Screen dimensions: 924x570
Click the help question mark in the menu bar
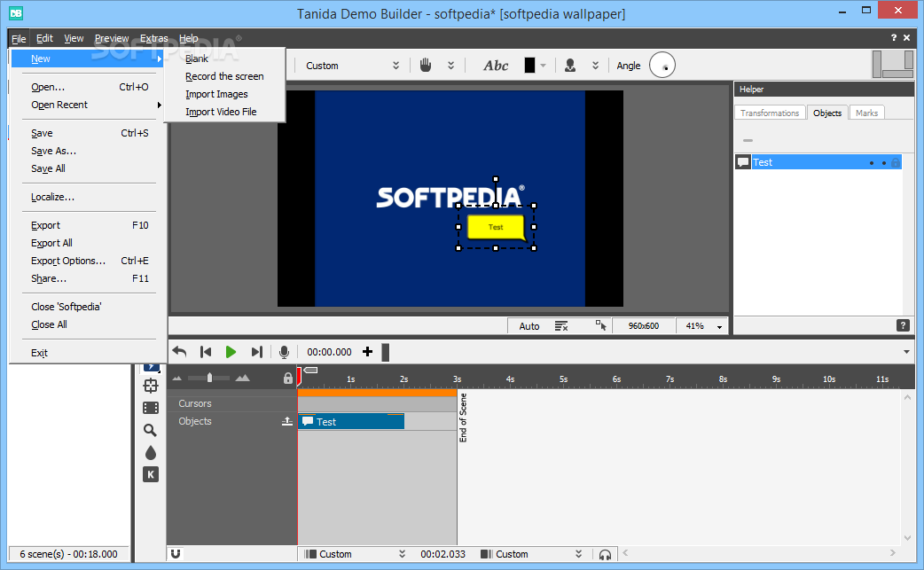click(893, 38)
